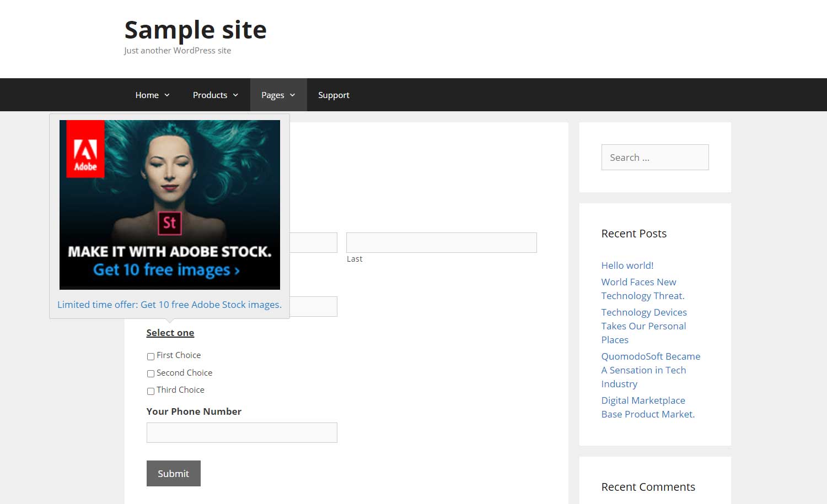
Task: Open the Pages menu item
Action: [278, 95]
